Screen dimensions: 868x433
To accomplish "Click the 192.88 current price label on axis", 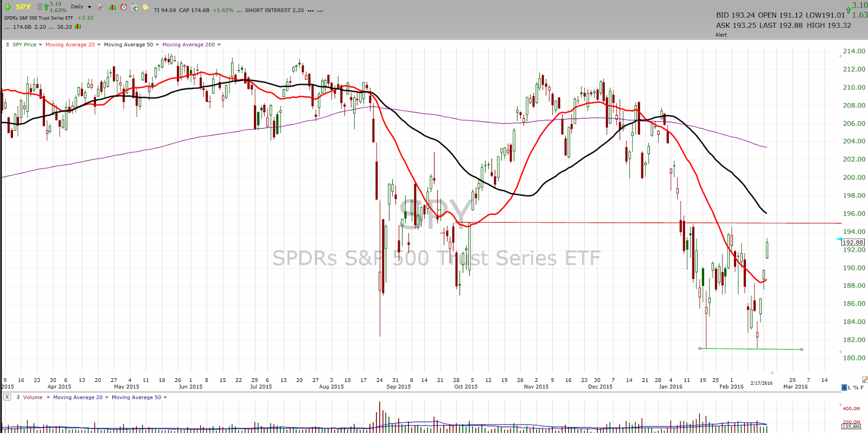I will 853,243.
